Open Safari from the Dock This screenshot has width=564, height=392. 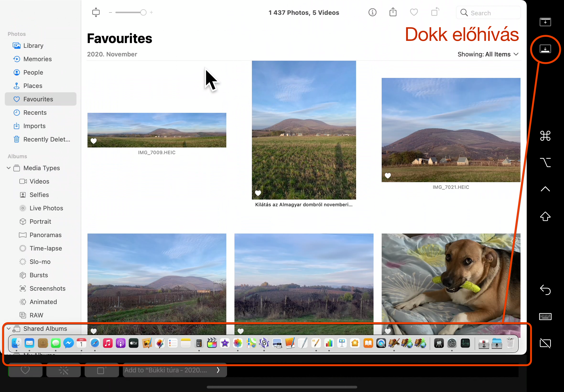point(95,343)
